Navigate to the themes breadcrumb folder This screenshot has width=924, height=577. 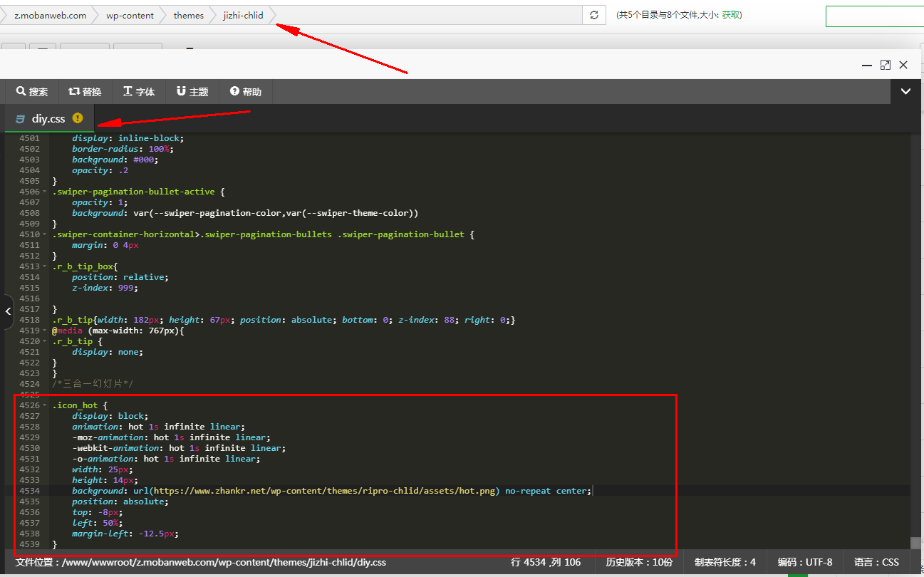click(188, 15)
